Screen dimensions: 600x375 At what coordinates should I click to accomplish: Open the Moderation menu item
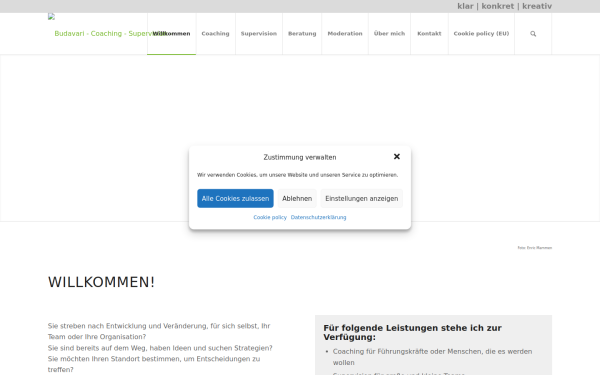click(345, 34)
